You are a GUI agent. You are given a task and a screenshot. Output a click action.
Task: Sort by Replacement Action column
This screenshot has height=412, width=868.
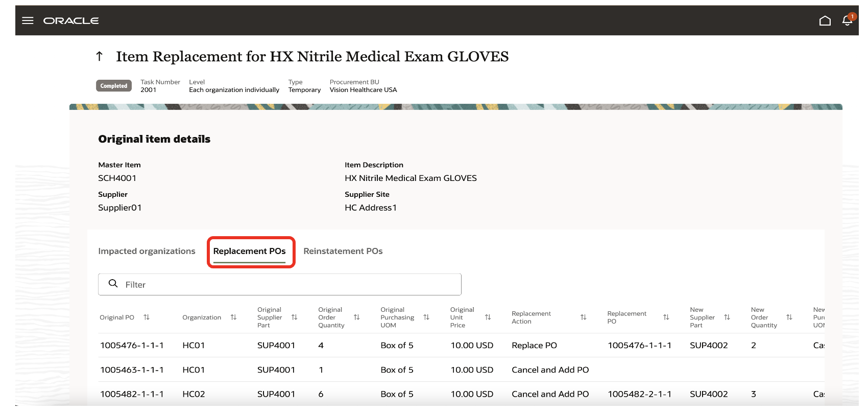coord(583,317)
